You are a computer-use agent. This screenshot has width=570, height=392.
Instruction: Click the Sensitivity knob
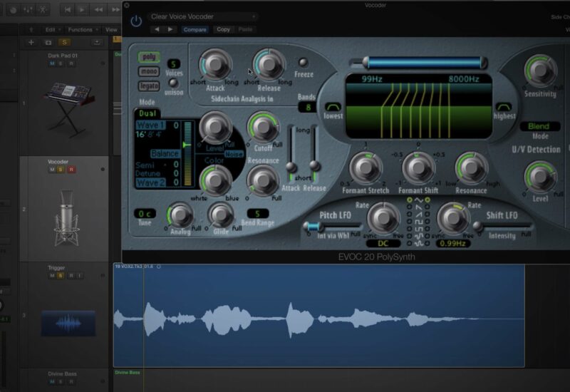click(x=541, y=71)
